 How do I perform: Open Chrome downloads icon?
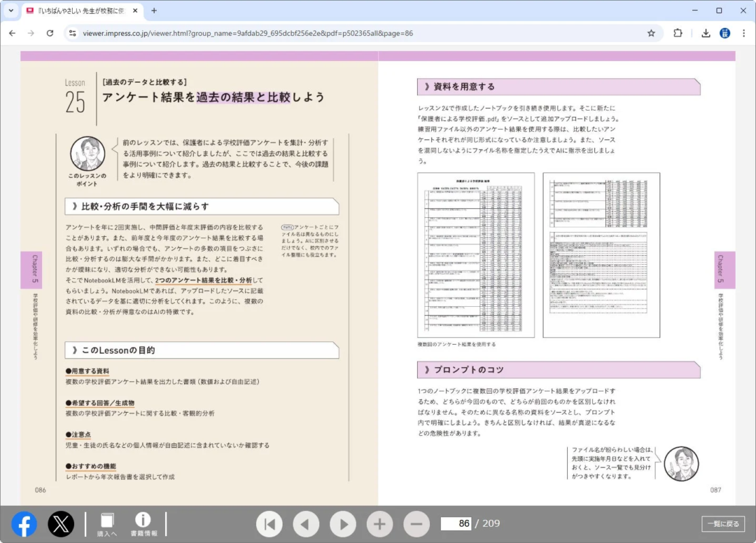coord(706,33)
